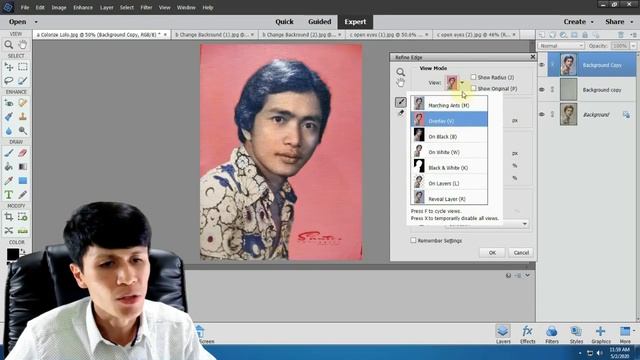The height and width of the screenshot is (360, 640).
Task: Select the Content-Aware Move tool
Action: pos(9,231)
